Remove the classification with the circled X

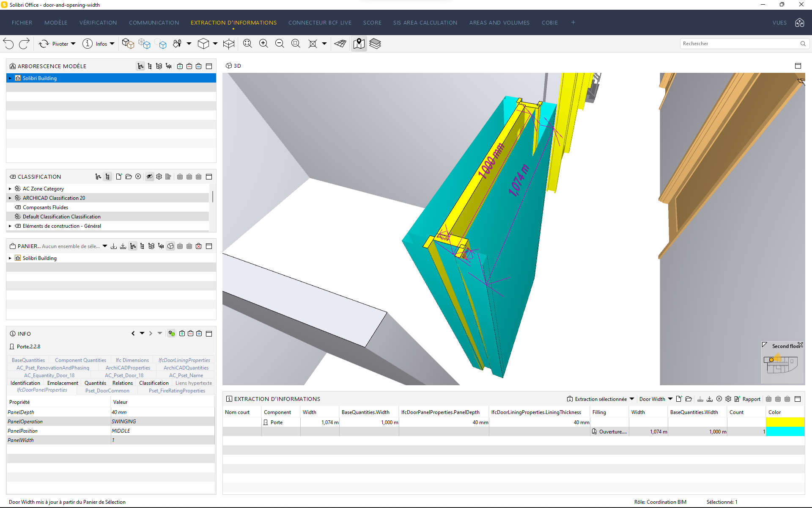[138, 177]
